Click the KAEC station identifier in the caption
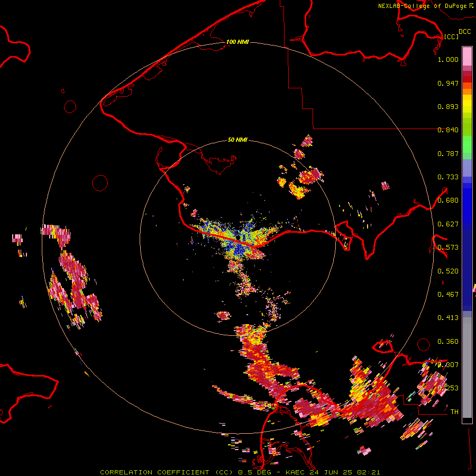The width and height of the screenshot is (476, 476). pos(295,472)
